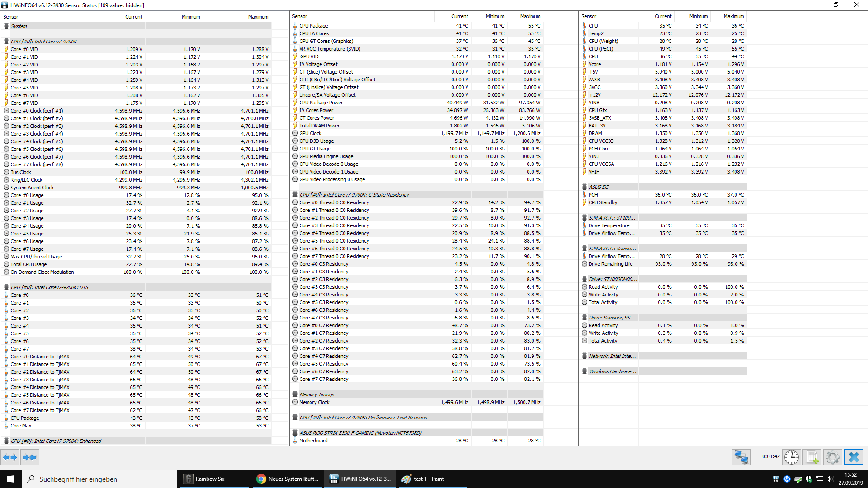Select the Core #0 VID sensor row
The width and height of the screenshot is (868, 488).
pyautogui.click(x=24, y=49)
